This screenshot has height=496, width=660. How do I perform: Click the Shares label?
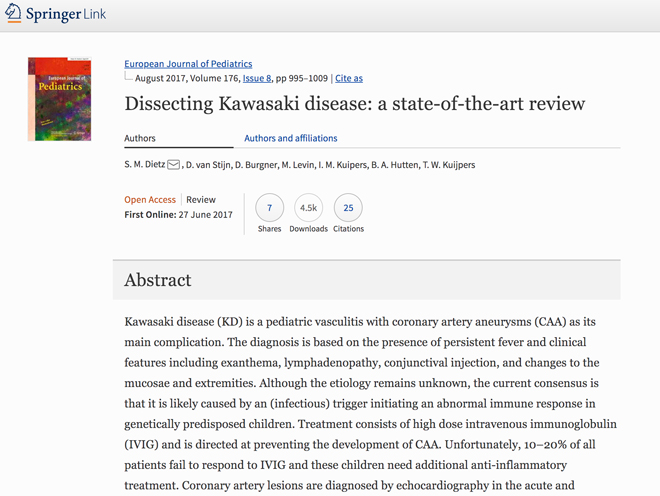point(269,229)
